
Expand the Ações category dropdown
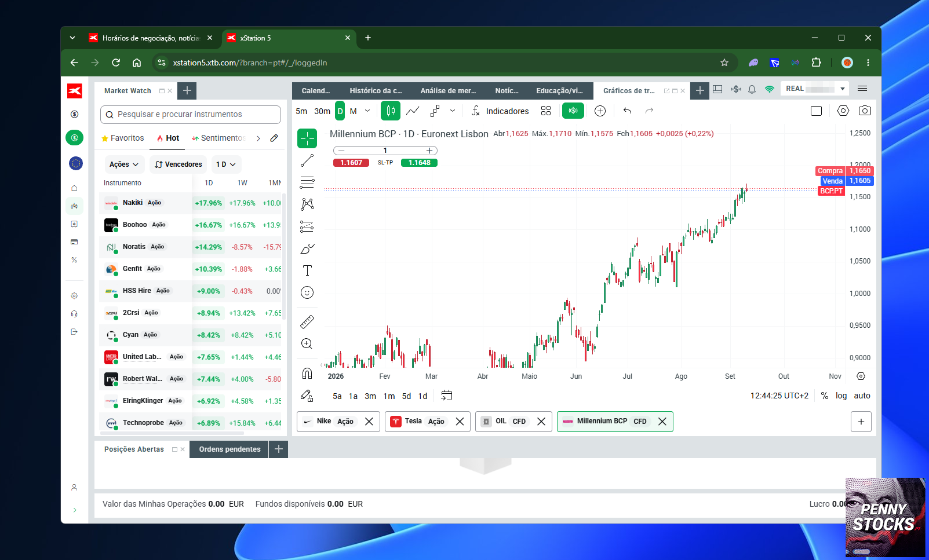[x=124, y=164]
